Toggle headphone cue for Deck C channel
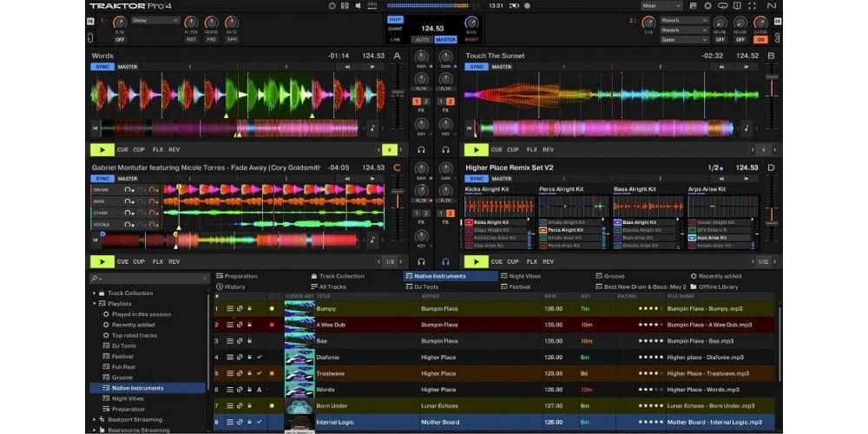Screen dimensions: 868x434 (x=421, y=262)
